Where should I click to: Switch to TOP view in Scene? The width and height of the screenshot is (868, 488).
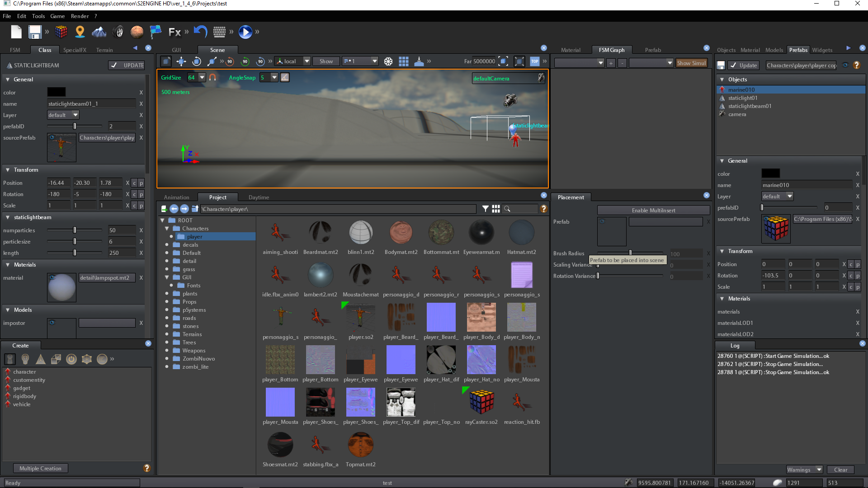click(x=535, y=61)
